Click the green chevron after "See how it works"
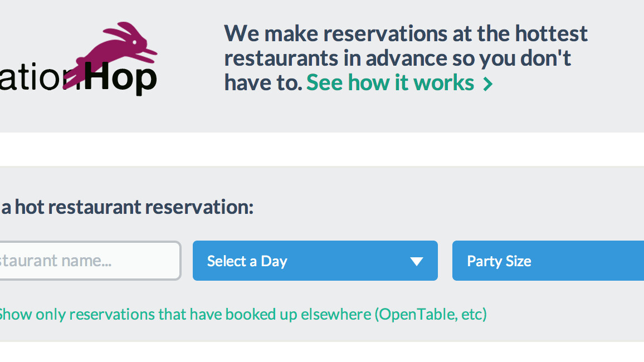The height and width of the screenshot is (362, 644). 488,84
